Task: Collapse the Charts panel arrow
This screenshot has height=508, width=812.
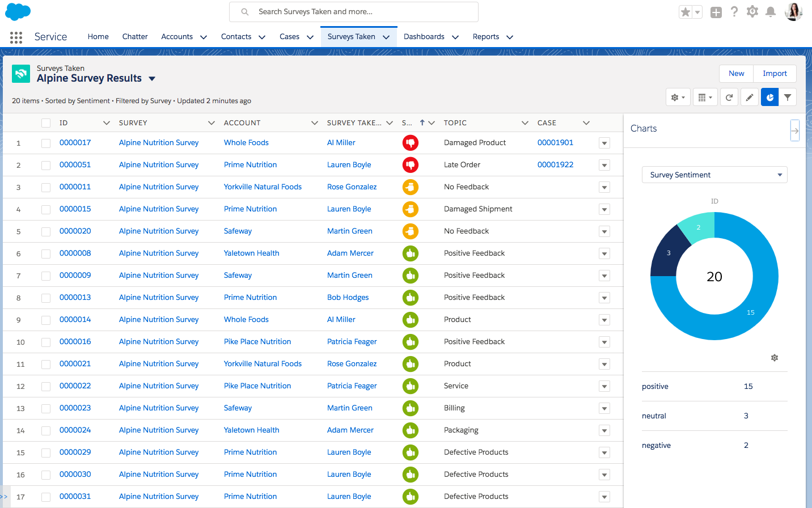Action: 795,130
